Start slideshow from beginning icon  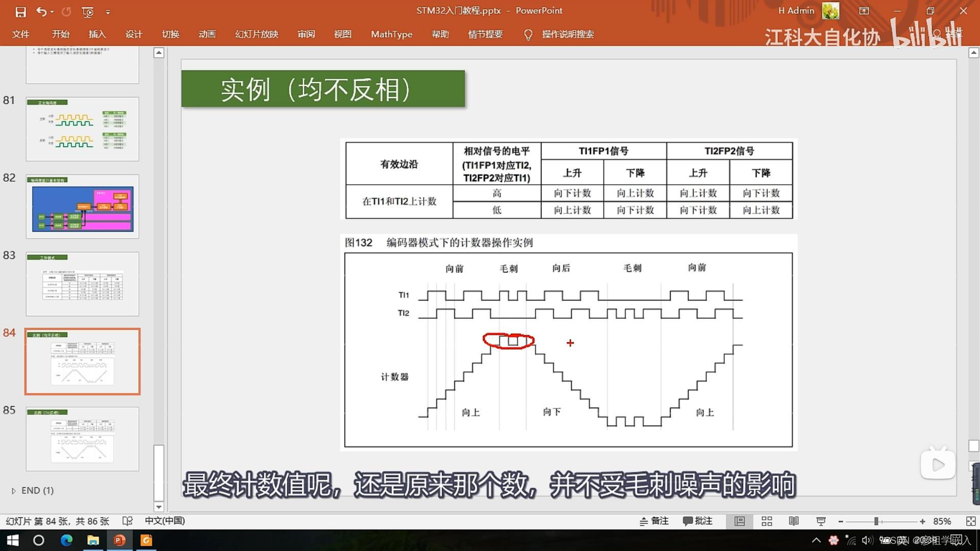point(88,11)
